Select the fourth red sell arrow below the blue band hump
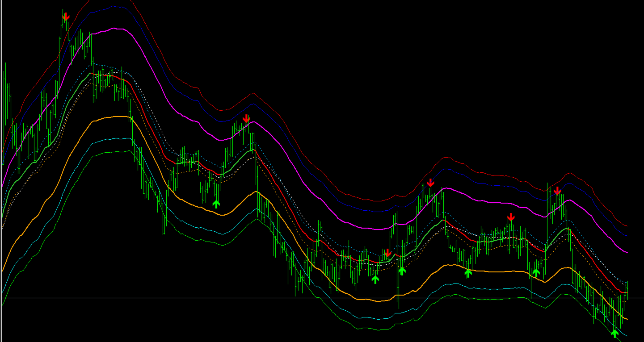 (430, 183)
